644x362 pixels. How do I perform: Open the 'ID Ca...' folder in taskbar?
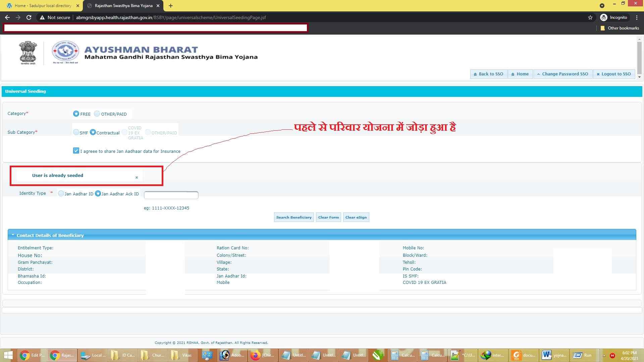click(123, 355)
